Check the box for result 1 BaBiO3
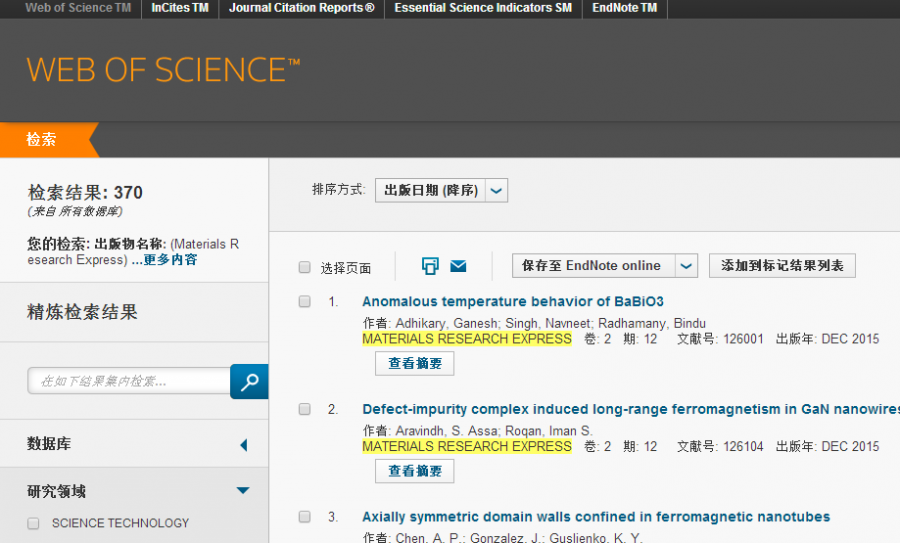 pos(304,301)
